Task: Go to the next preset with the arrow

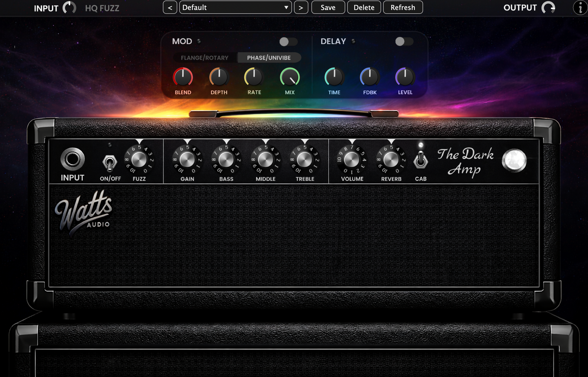Action: click(301, 8)
